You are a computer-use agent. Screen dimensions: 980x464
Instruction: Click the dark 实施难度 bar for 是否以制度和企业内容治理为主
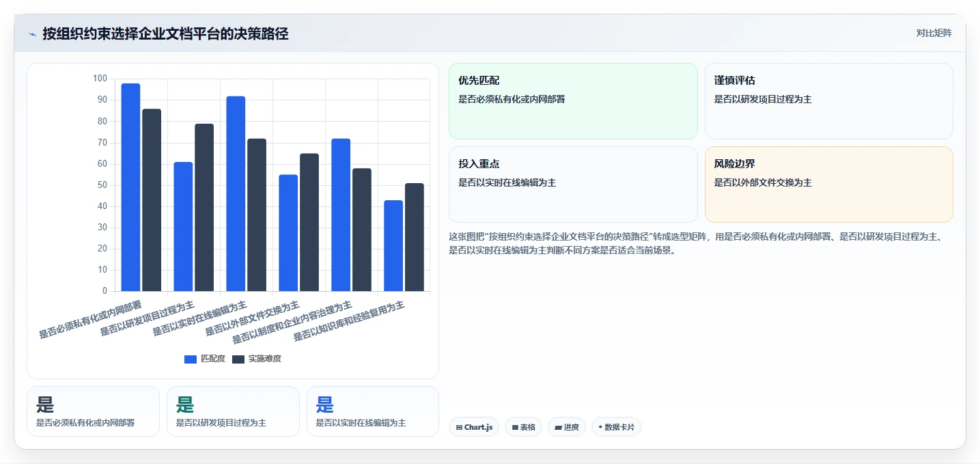362,230
